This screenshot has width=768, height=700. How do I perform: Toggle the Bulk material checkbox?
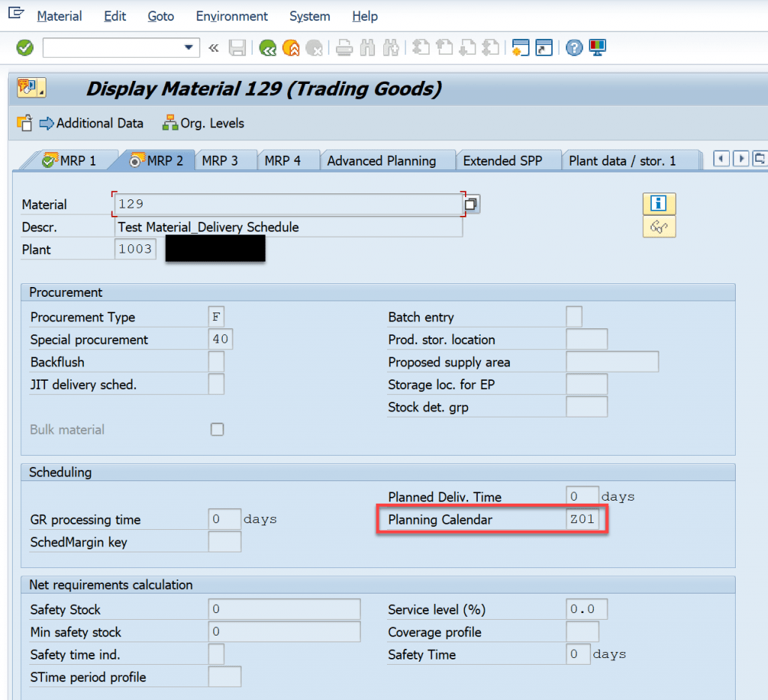(217, 429)
